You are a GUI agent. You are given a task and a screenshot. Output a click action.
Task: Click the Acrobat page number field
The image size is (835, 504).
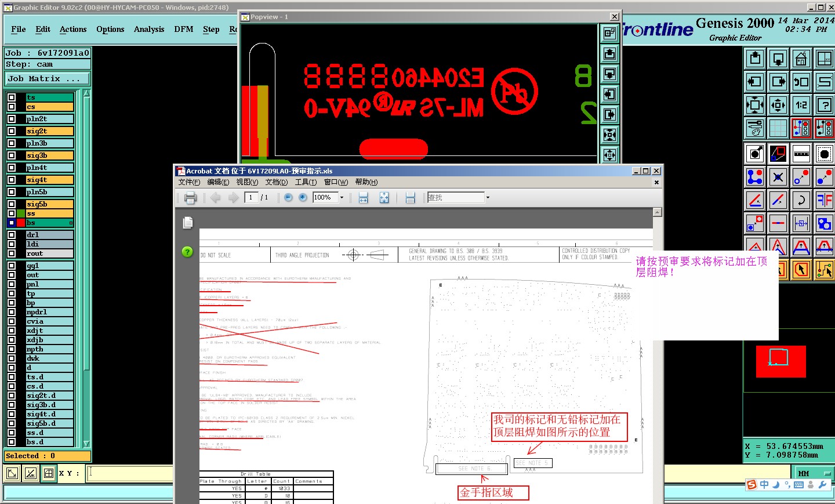pos(251,198)
